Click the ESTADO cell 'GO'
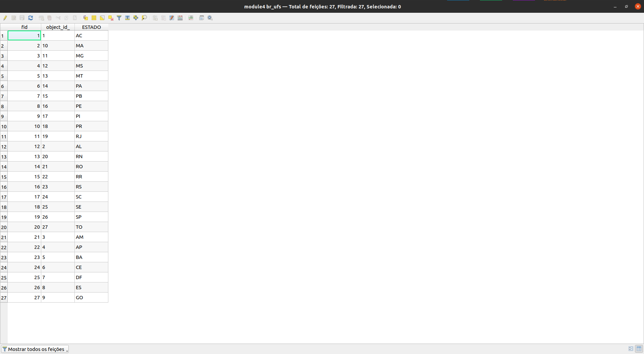644x354 pixels. click(x=91, y=298)
